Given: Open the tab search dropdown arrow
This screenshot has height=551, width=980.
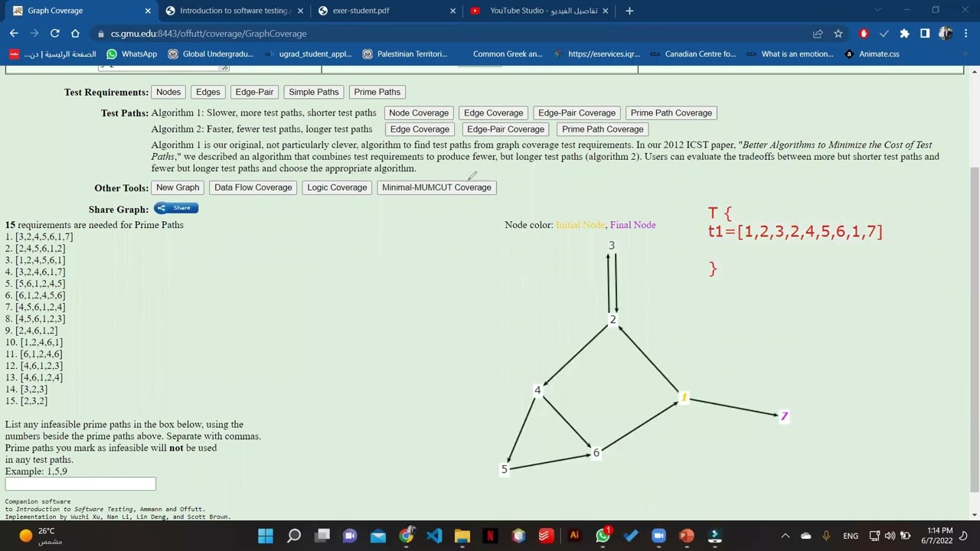Looking at the screenshot, I should click(878, 11).
